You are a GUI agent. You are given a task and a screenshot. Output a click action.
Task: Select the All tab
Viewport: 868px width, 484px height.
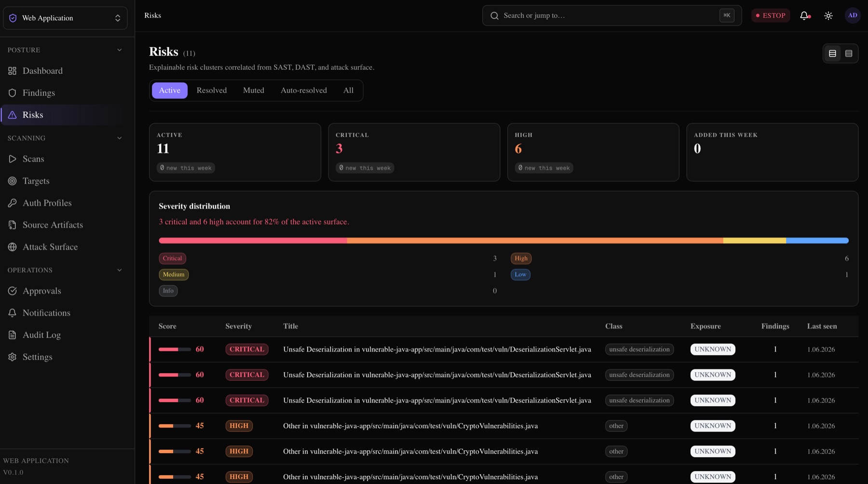tap(348, 91)
